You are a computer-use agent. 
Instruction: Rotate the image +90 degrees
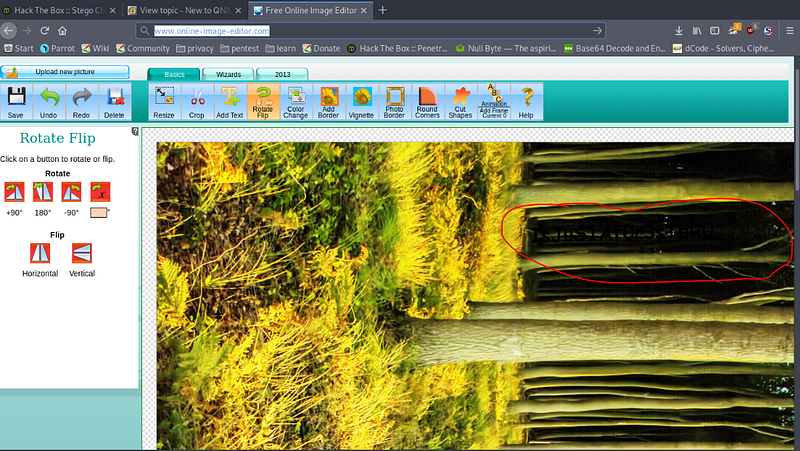click(x=14, y=192)
